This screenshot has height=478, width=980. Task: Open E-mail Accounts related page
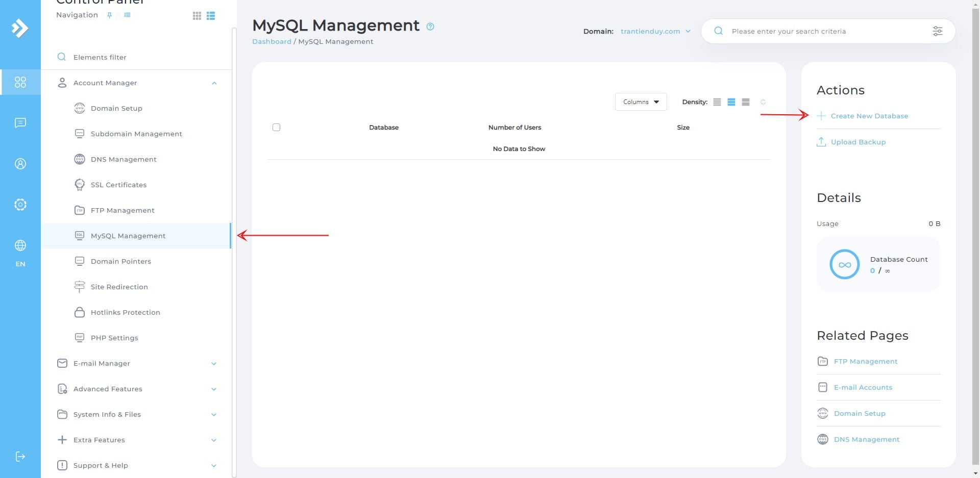[x=863, y=388]
